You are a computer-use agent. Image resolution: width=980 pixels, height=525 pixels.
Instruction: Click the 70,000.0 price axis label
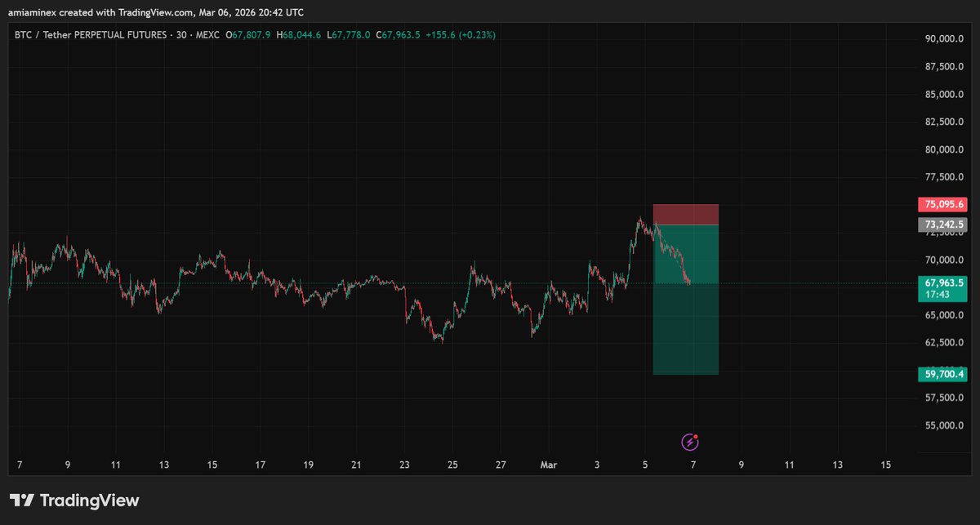point(943,260)
